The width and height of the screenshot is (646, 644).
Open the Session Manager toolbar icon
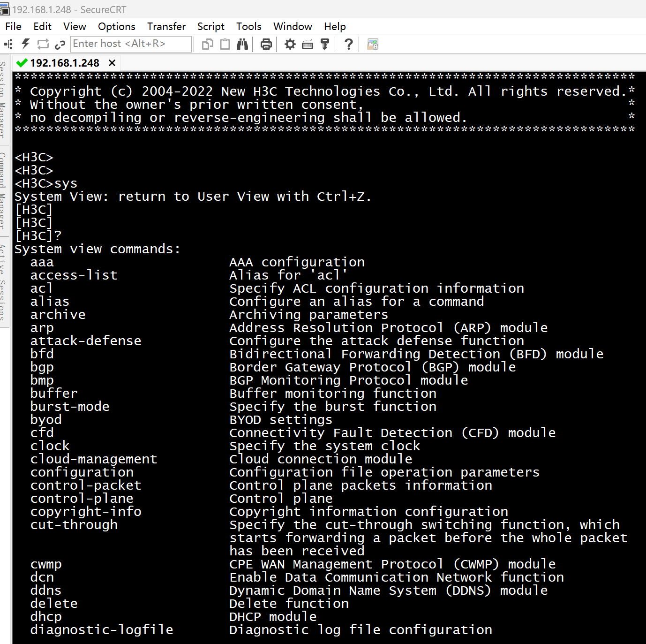point(8,44)
